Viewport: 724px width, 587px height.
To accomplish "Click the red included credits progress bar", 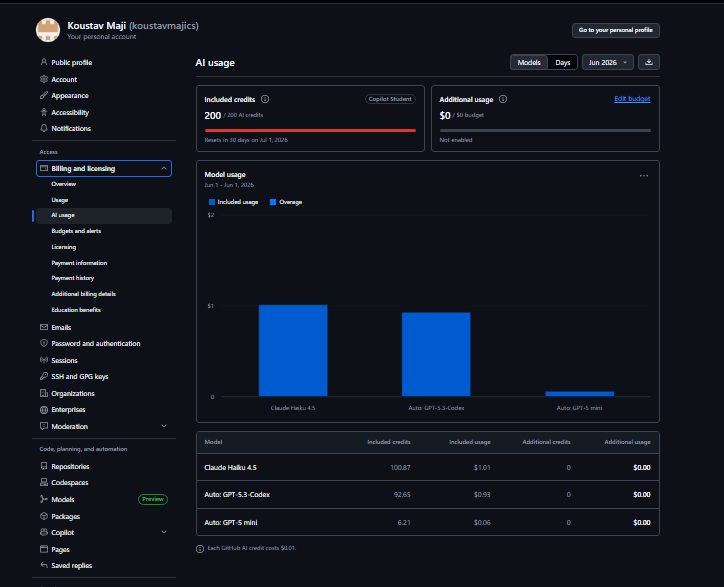I will [310, 131].
